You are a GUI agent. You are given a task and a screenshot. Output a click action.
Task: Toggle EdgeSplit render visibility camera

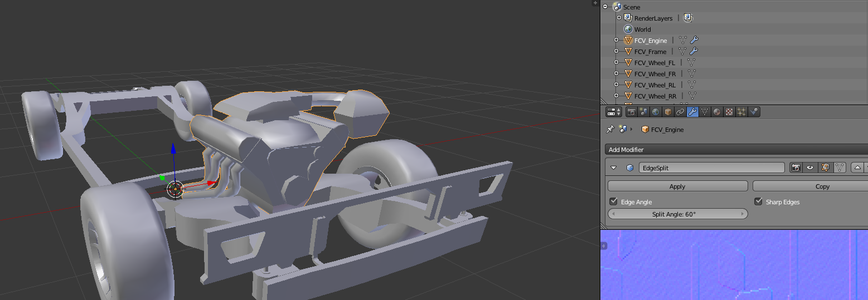click(797, 168)
